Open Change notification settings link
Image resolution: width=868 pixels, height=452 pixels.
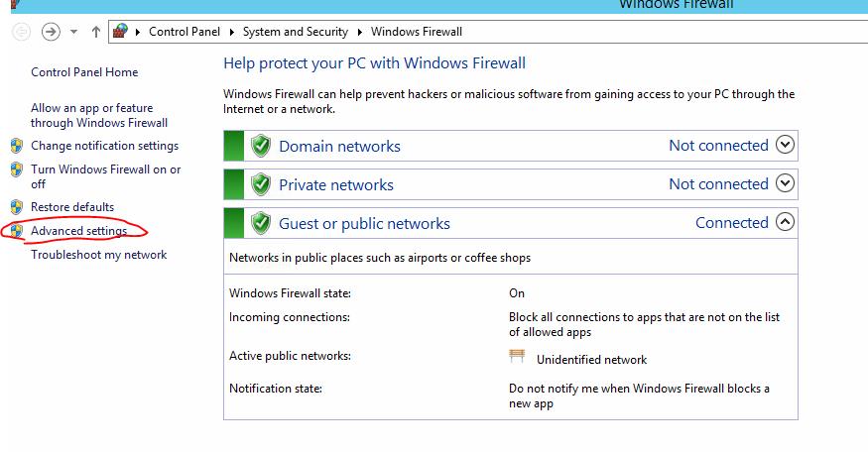(x=104, y=146)
